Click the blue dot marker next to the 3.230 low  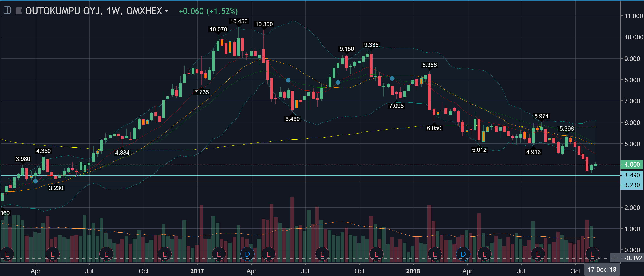pos(35,181)
